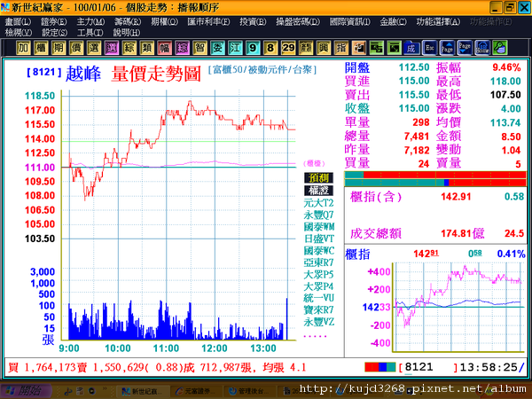Click the 價 toolbar icon
The image size is (532, 399).
click(x=76, y=48)
